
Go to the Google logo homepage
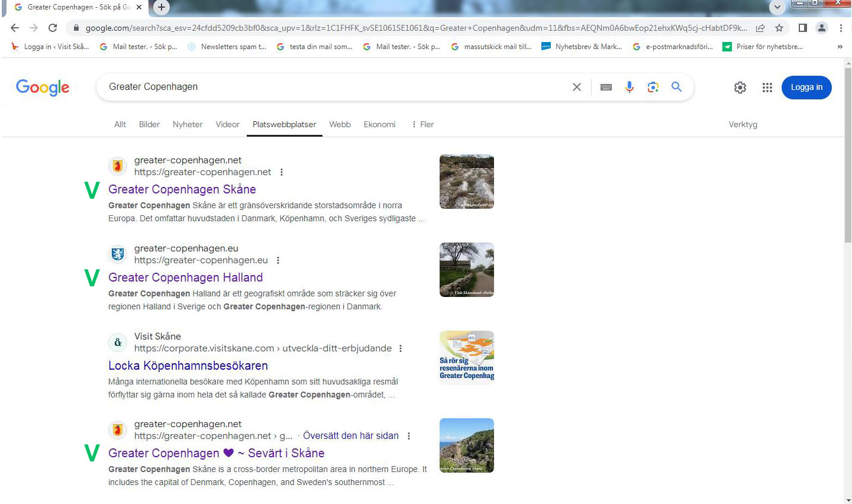click(x=43, y=88)
